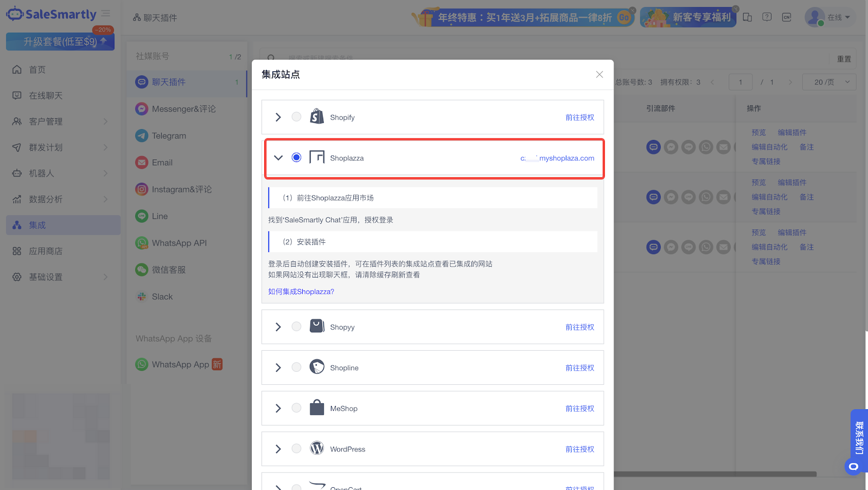This screenshot has height=490, width=868.
Task: Expand the Shopyy integration row
Action: tap(278, 327)
